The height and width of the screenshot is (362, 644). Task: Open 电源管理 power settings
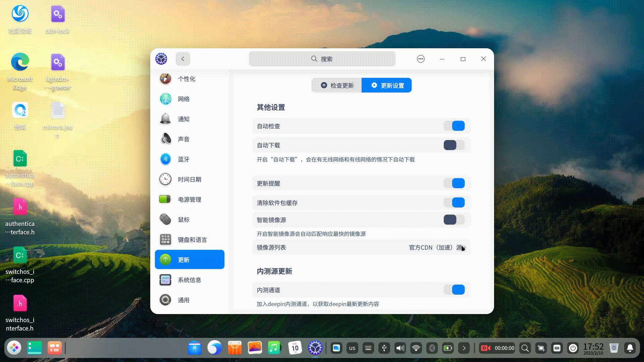tap(190, 199)
